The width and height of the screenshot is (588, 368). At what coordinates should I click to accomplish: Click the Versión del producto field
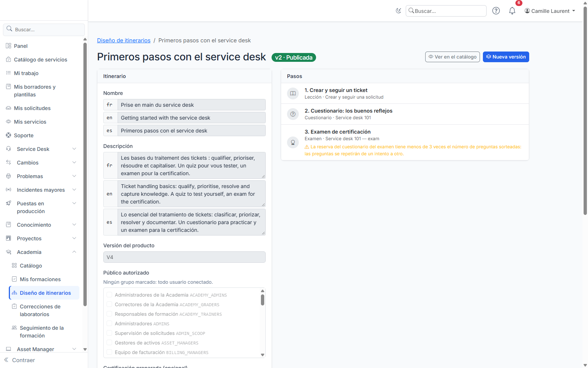(184, 257)
